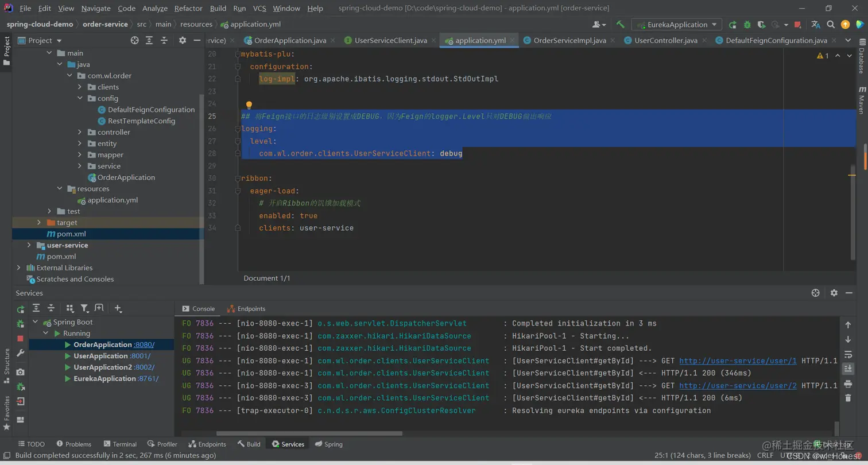The width and height of the screenshot is (868, 465).
Task: Click the Build Project hammer icon
Action: pyautogui.click(x=620, y=25)
